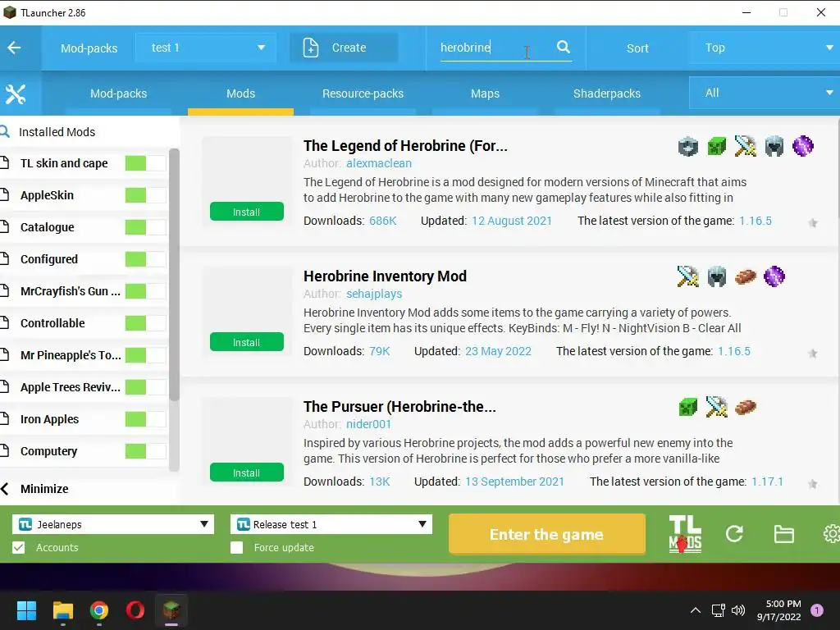This screenshot has height=630, width=840.
Task: Favorite The Legend of Herobrine with star
Action: (x=813, y=223)
